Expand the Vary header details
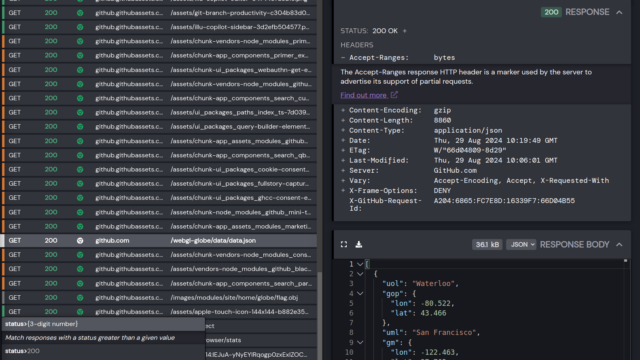 tap(343, 180)
